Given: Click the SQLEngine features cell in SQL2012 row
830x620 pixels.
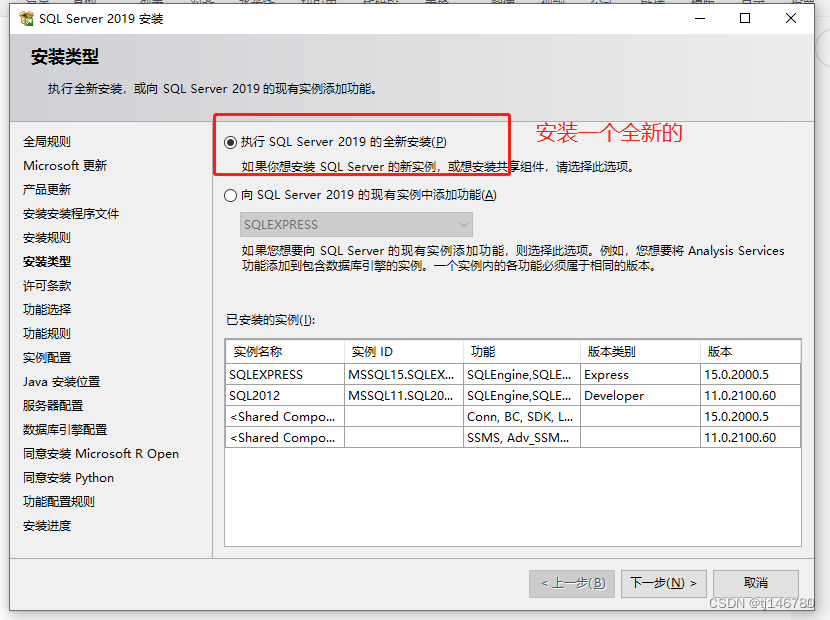Looking at the screenshot, I should 522,396.
